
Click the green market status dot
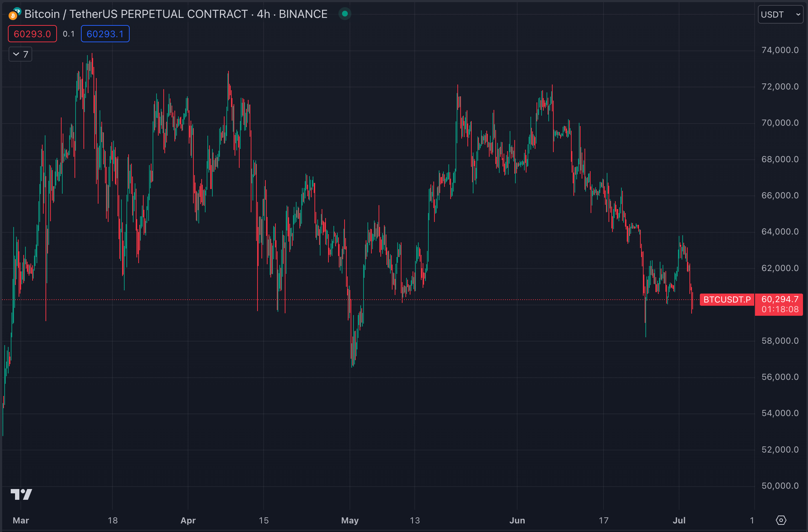pos(345,14)
